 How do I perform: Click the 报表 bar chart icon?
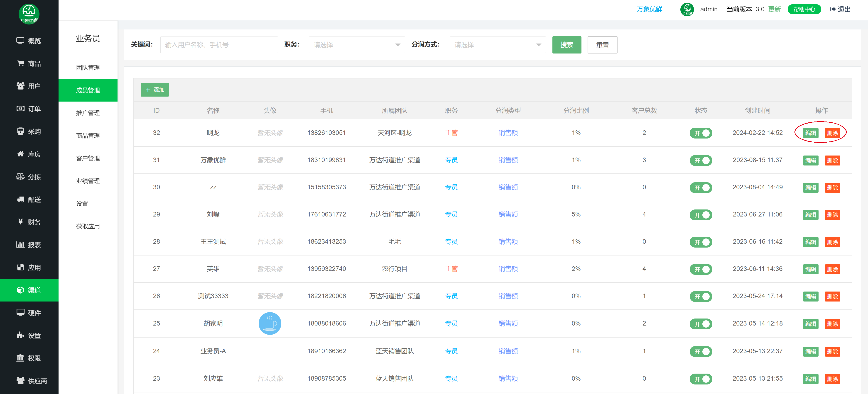click(x=20, y=245)
